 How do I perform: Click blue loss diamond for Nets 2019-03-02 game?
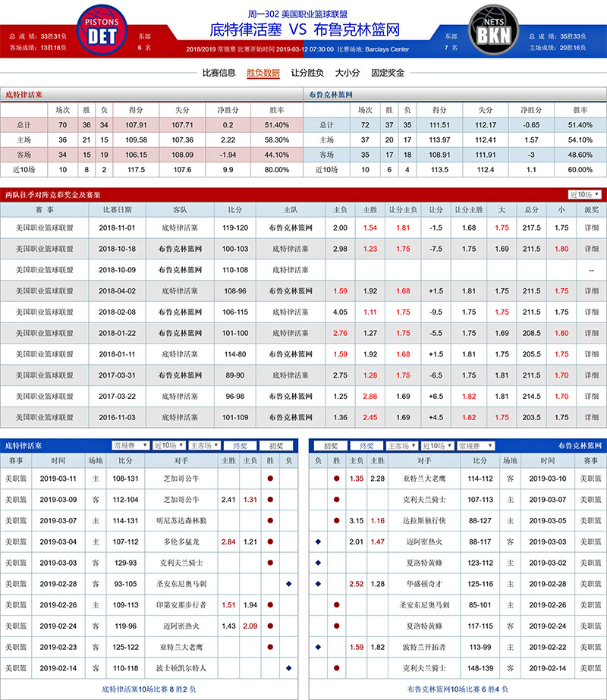tap(318, 563)
